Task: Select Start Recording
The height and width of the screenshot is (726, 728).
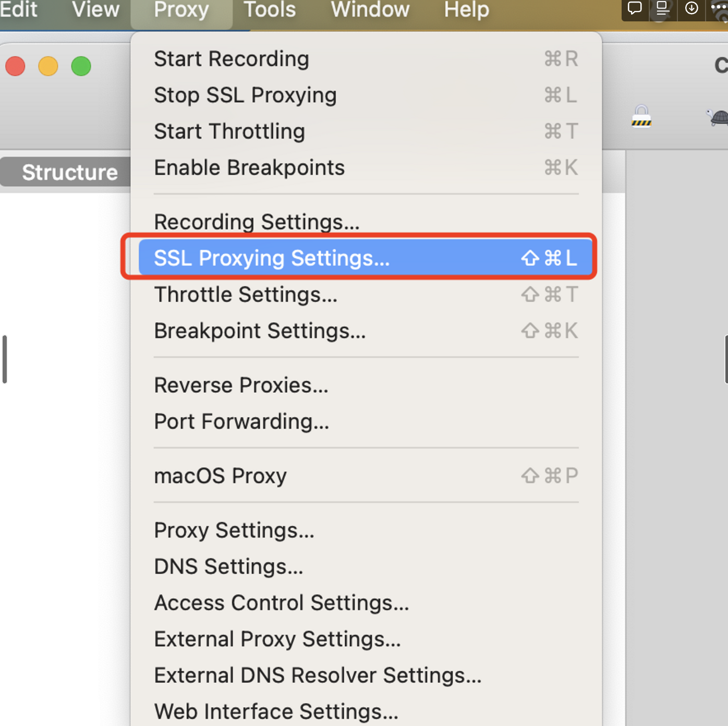Action: (231, 58)
